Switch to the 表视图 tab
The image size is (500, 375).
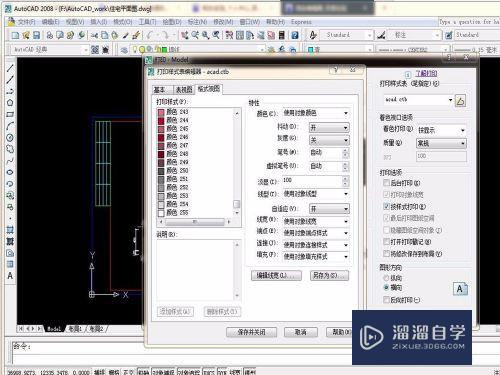(184, 89)
